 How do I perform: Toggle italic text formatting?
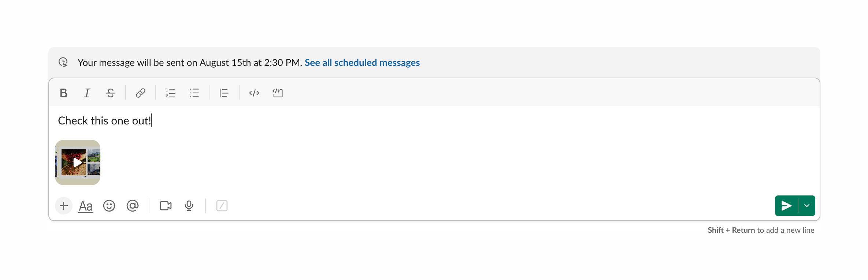click(87, 93)
